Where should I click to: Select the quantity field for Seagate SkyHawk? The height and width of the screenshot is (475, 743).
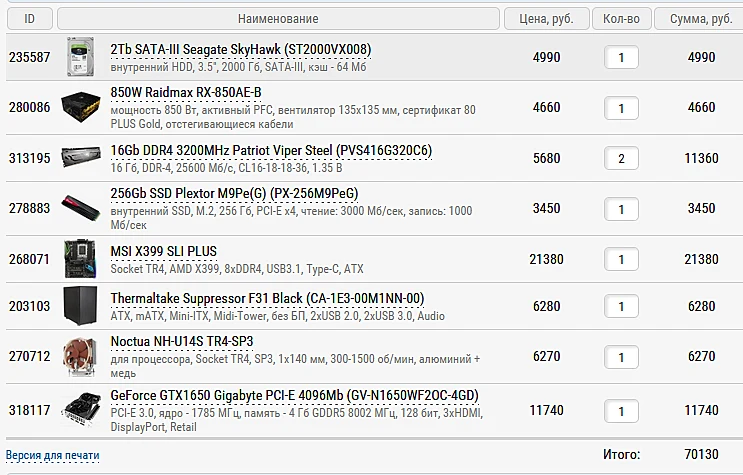pos(621,57)
